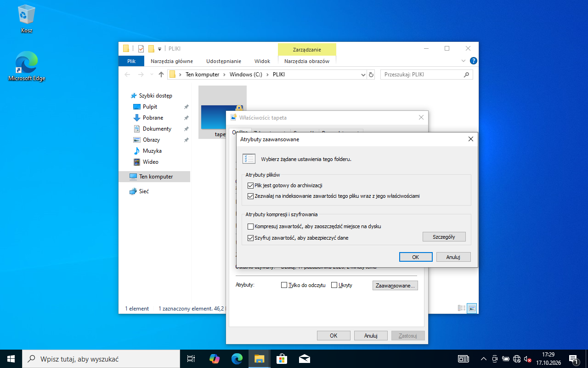Open Mail app on the taskbar
This screenshot has height=368, width=588.
(304, 358)
